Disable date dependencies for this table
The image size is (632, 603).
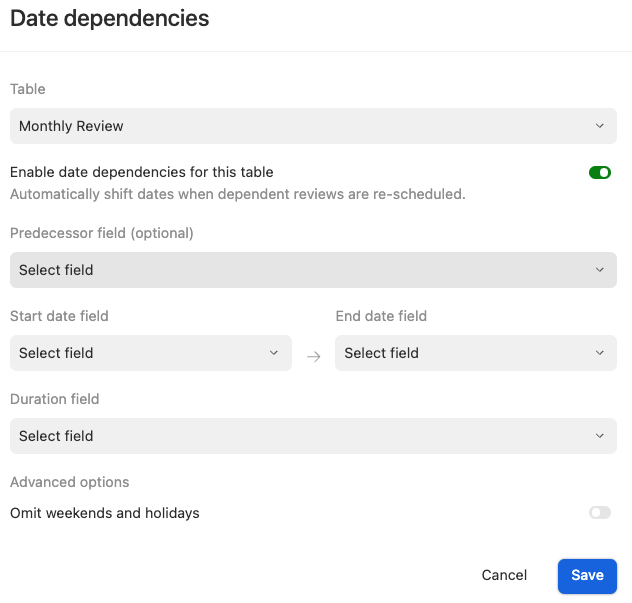pyautogui.click(x=599, y=173)
